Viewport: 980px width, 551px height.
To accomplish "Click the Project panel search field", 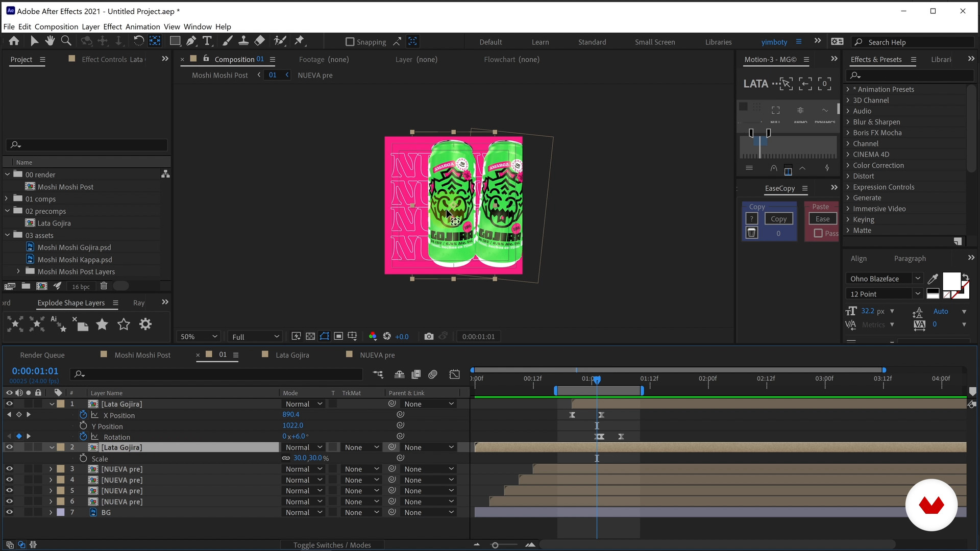I will (x=87, y=145).
